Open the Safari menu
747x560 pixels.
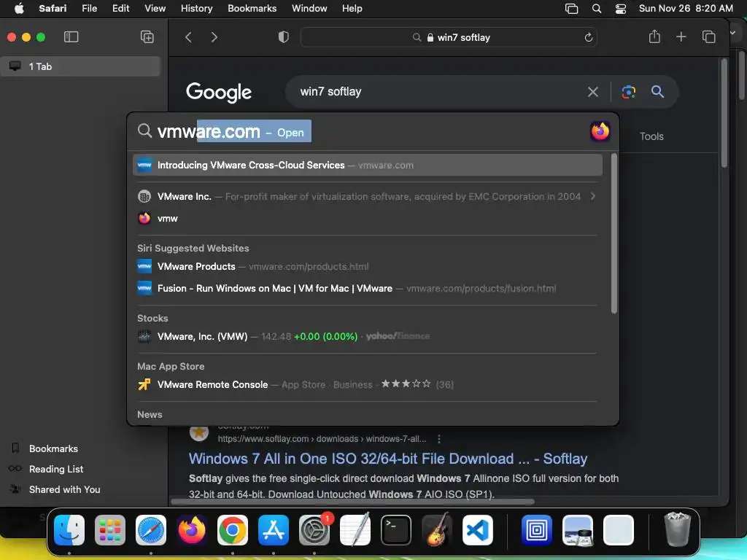pyautogui.click(x=53, y=9)
